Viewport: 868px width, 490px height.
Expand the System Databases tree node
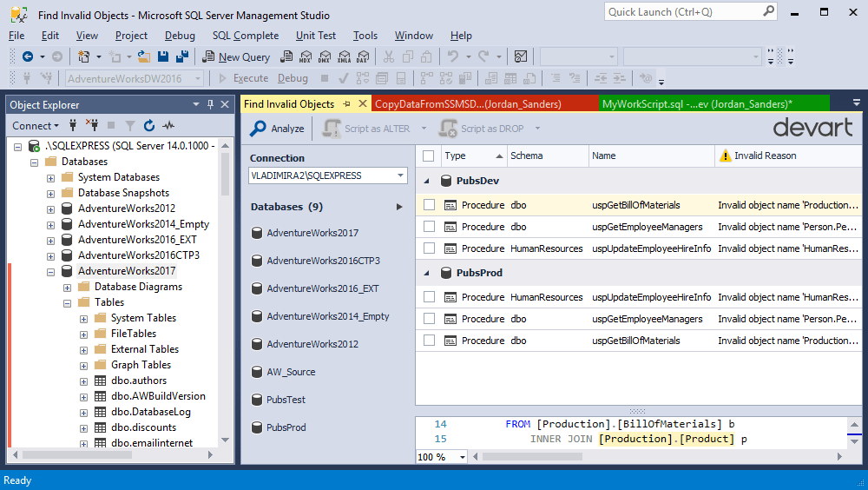[50, 178]
